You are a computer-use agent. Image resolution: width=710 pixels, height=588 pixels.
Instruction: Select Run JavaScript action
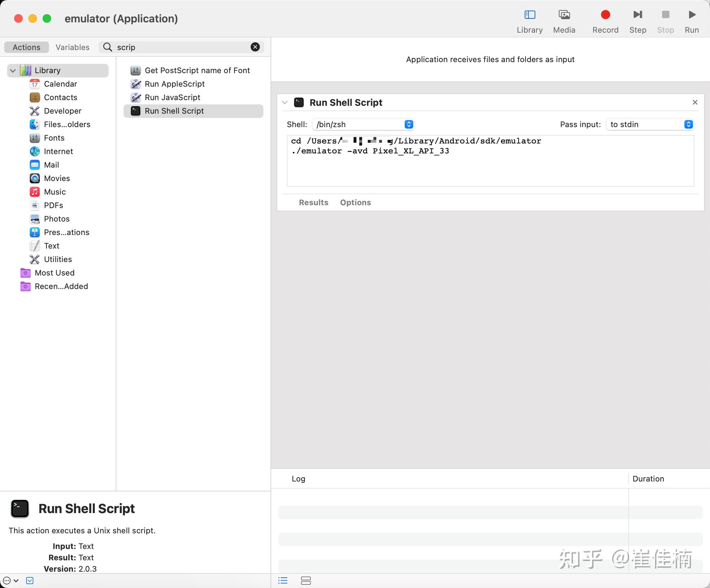(173, 98)
